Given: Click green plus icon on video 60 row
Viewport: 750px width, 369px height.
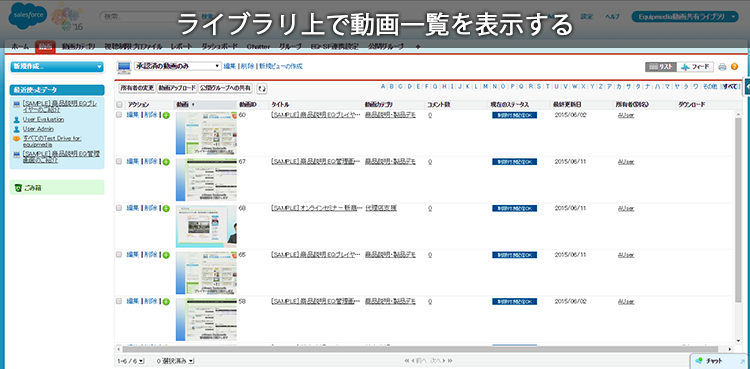Looking at the screenshot, I should pos(166,115).
